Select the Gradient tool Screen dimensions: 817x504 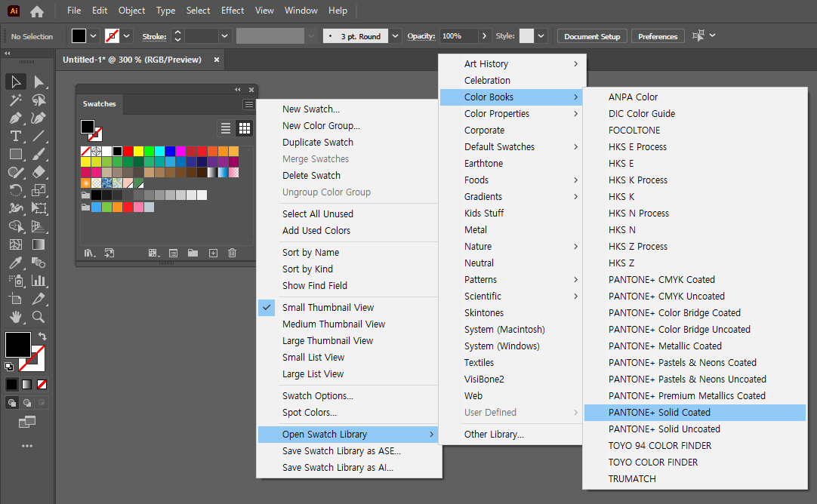click(x=39, y=244)
